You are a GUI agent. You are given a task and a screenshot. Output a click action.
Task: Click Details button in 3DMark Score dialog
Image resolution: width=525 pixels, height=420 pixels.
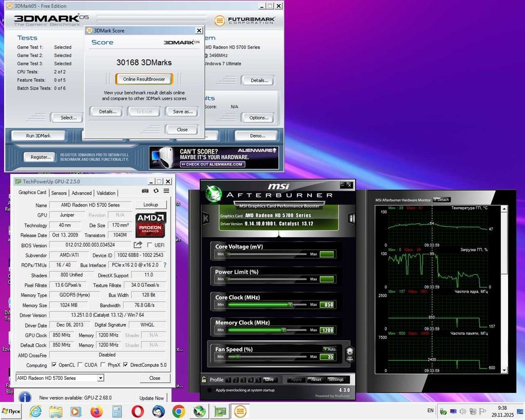(x=107, y=112)
